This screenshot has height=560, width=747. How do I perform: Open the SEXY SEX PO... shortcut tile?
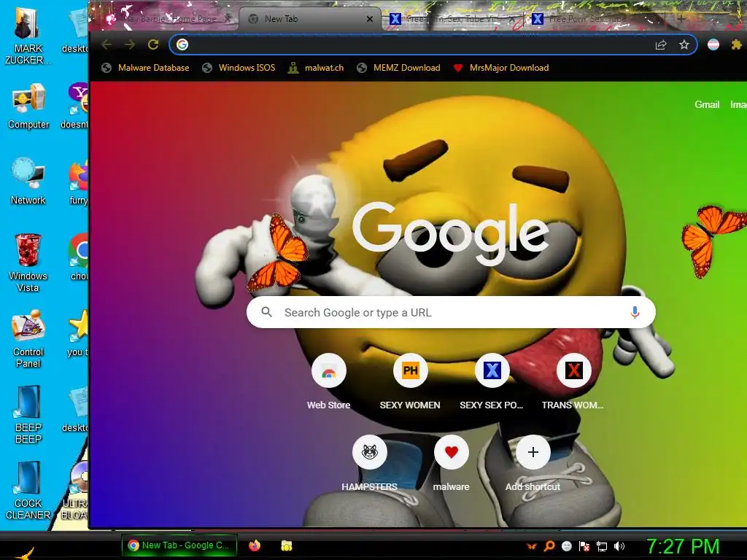(x=492, y=382)
